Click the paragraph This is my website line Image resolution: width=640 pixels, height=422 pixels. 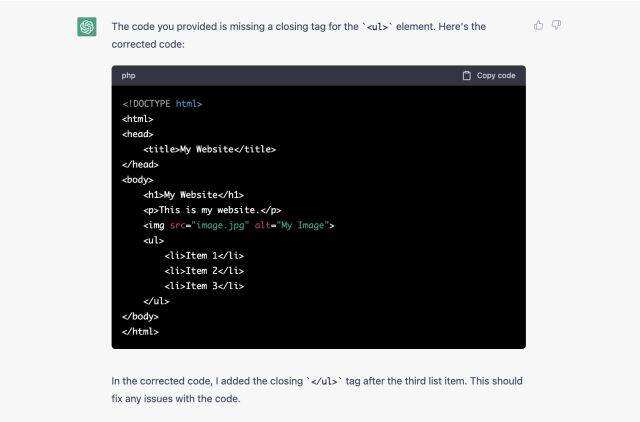(212, 210)
